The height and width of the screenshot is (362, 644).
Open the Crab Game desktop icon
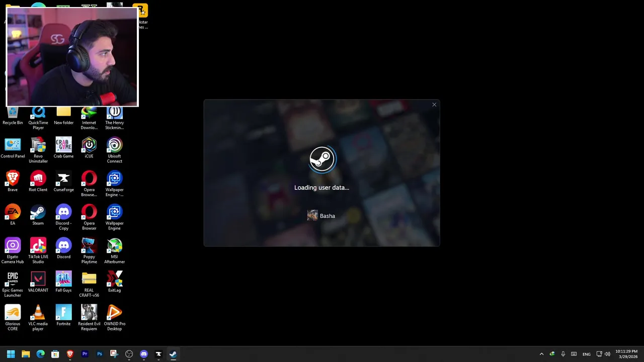(x=63, y=148)
